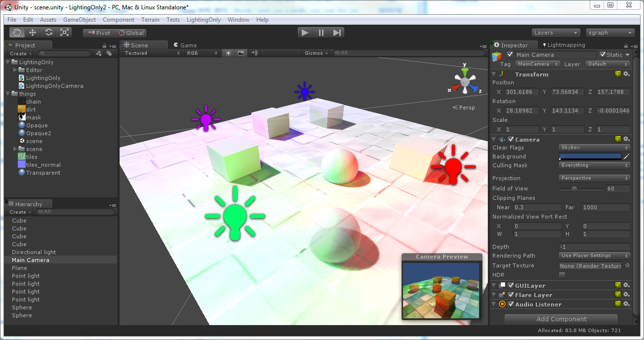The width and height of the screenshot is (644, 340).
Task: Open the Clear Flags Skybox dropdown
Action: point(595,148)
